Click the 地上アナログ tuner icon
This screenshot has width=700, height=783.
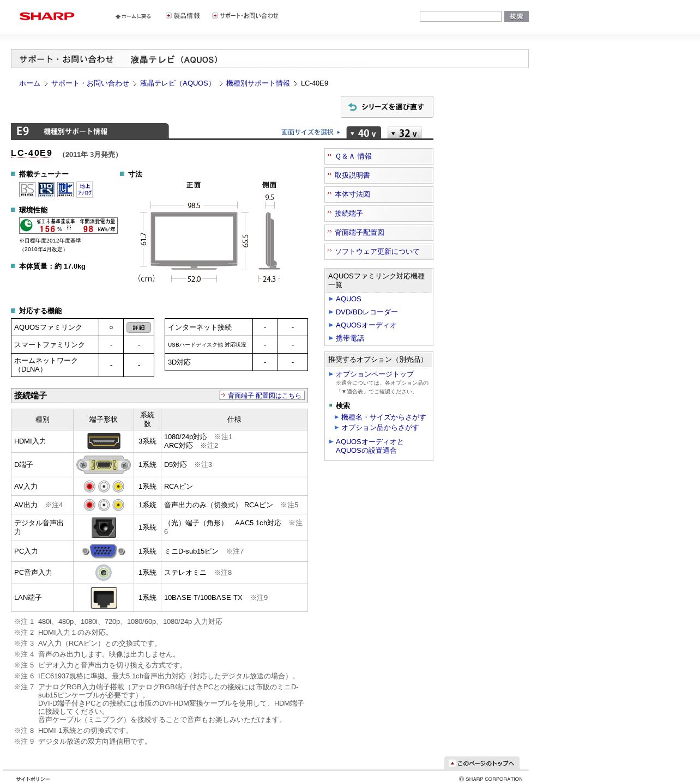tap(85, 189)
